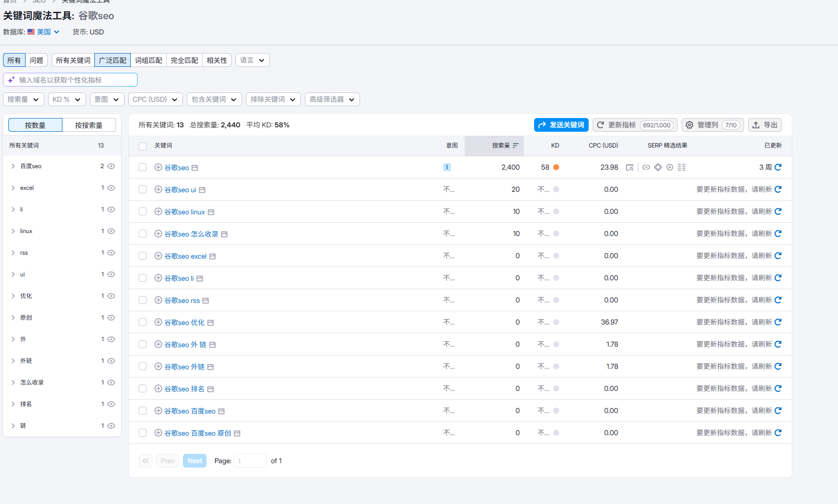Screen dimensions: 838x504
Task: Open the 高级筛选器 dropdown
Action: pyautogui.click(x=332, y=99)
